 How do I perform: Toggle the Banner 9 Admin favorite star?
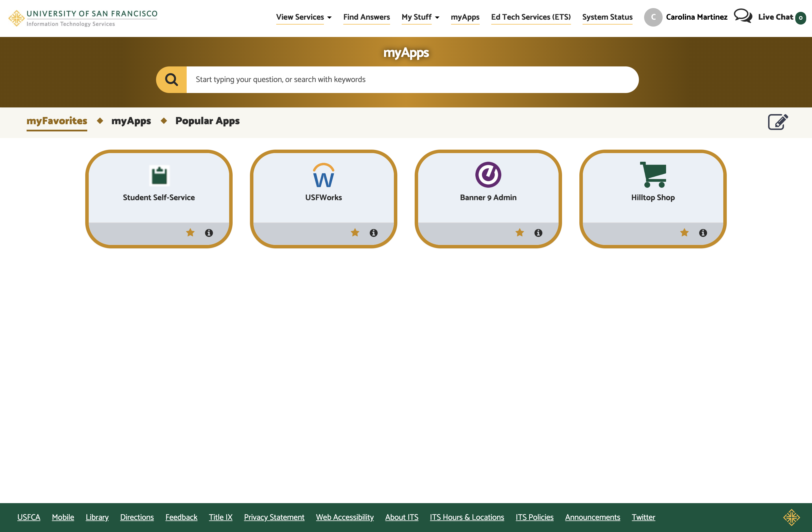520,232
